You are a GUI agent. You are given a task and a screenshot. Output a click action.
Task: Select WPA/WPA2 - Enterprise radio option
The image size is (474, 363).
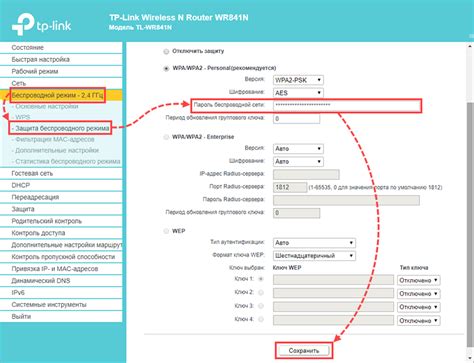(166, 137)
